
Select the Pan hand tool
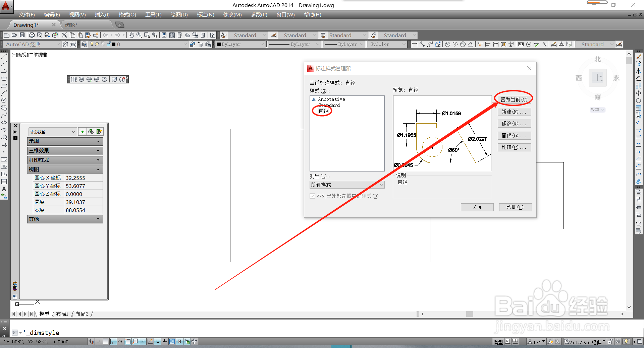131,35
